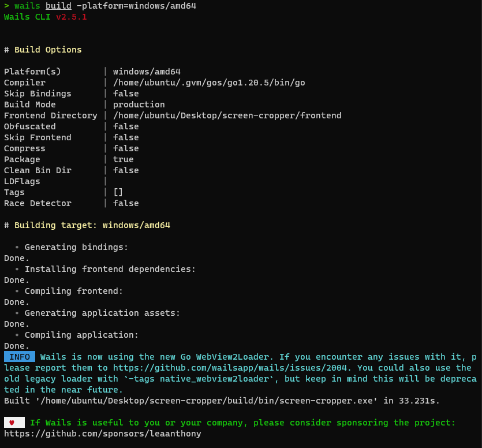The height and width of the screenshot is (448, 482).
Task: Click the 'Compiling application:' step line
Action: pos(81,335)
